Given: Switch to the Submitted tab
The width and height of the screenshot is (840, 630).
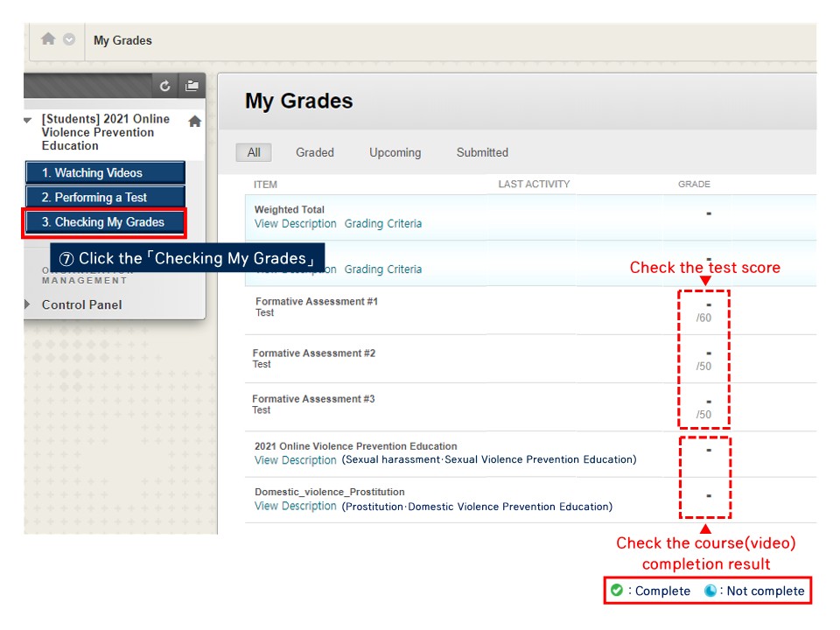Looking at the screenshot, I should 482,152.
